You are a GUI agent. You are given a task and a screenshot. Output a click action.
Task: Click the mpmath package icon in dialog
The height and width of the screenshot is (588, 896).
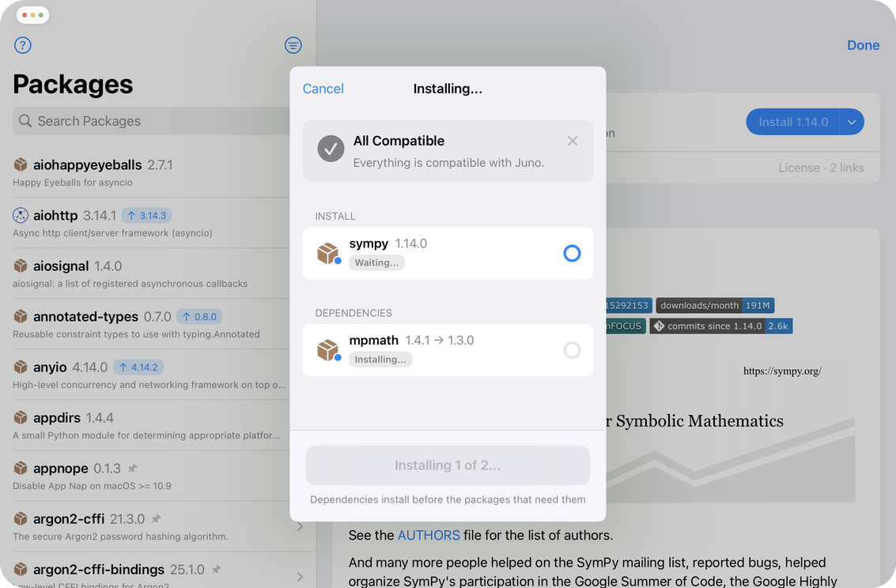328,350
